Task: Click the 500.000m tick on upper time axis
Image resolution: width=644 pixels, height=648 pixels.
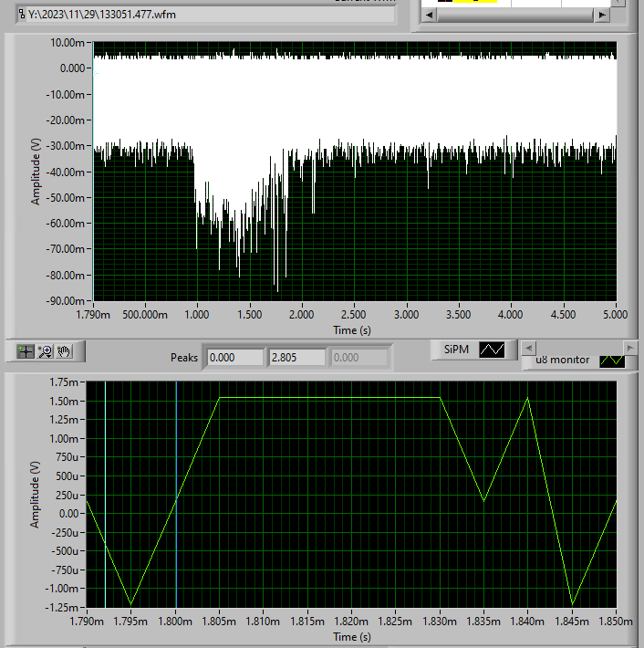Action: (145, 315)
